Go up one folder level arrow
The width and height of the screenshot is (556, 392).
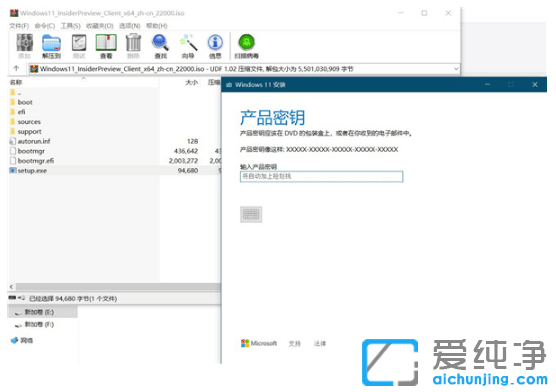[x=16, y=68]
